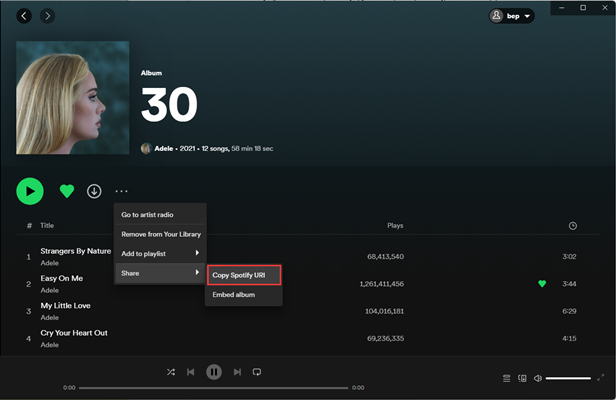This screenshot has height=400, width=616.
Task: Click the arrow beside Add to playlist
Action: 197,253
